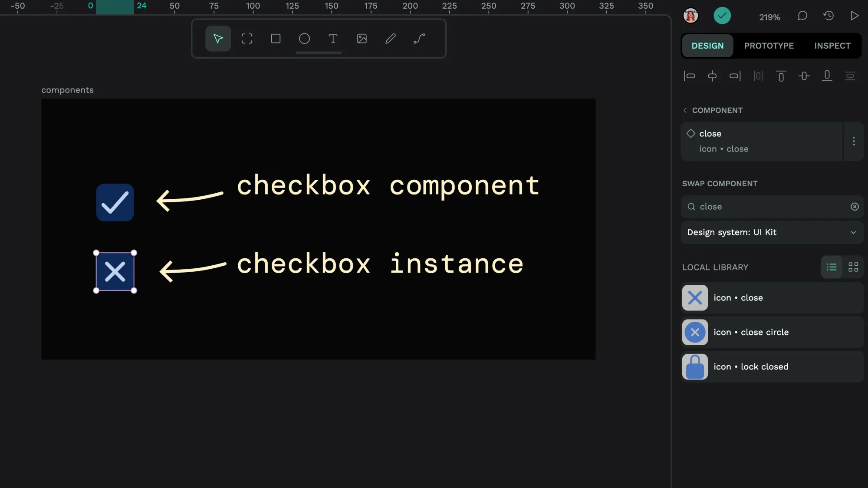868x488 pixels.
Task: Collapse the Component section
Action: click(686, 110)
